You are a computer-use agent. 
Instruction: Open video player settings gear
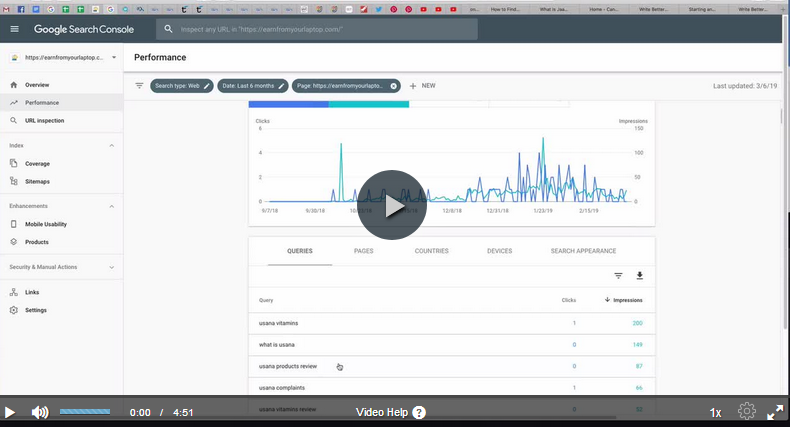pyautogui.click(x=747, y=411)
